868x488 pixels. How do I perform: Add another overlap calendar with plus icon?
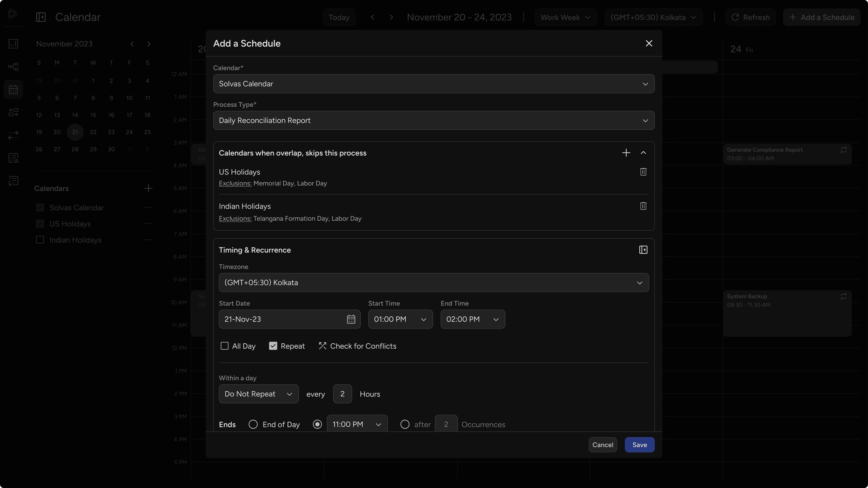tap(626, 153)
